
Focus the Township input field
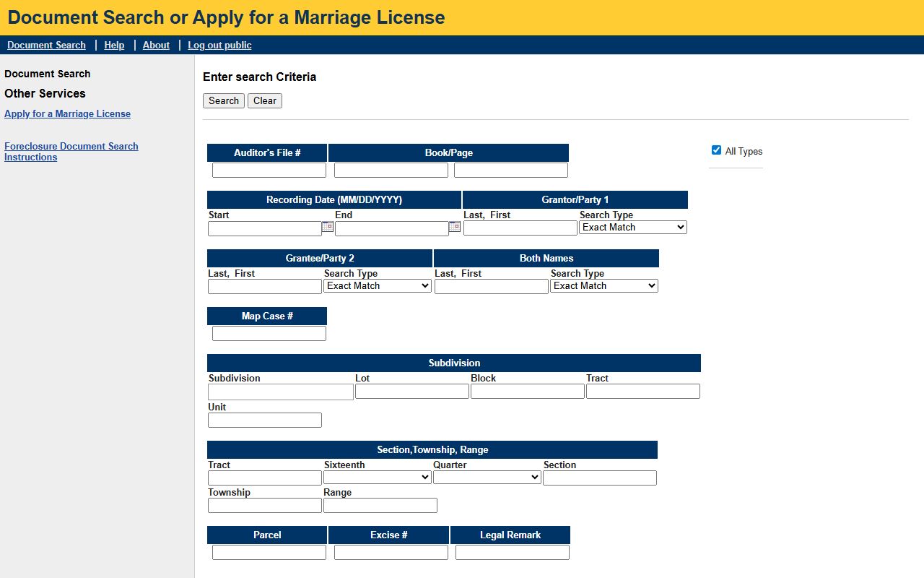pos(265,506)
